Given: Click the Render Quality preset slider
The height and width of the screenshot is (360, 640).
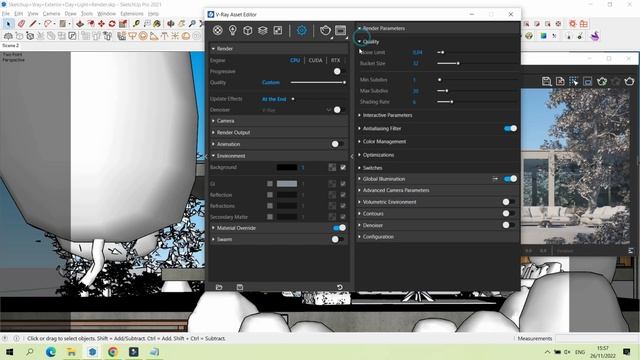Looking at the screenshot, I should [318, 82].
